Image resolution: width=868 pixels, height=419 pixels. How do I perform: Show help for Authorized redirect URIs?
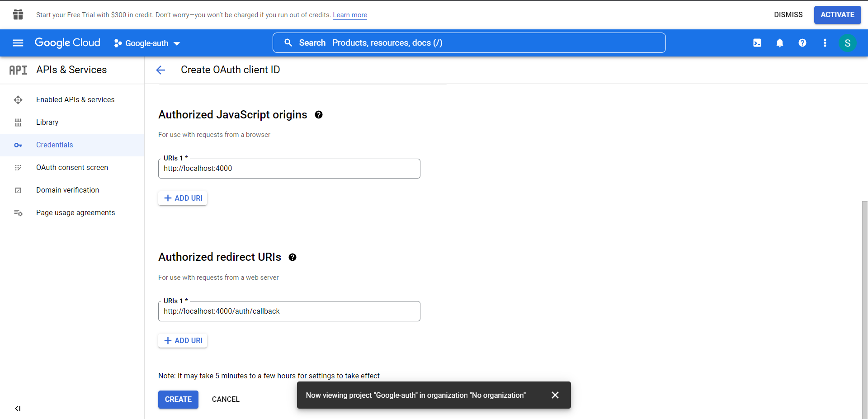click(292, 257)
